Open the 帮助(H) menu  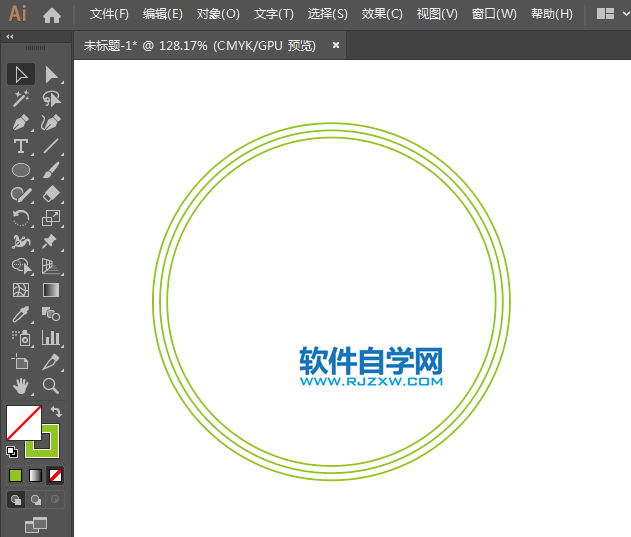click(x=552, y=14)
